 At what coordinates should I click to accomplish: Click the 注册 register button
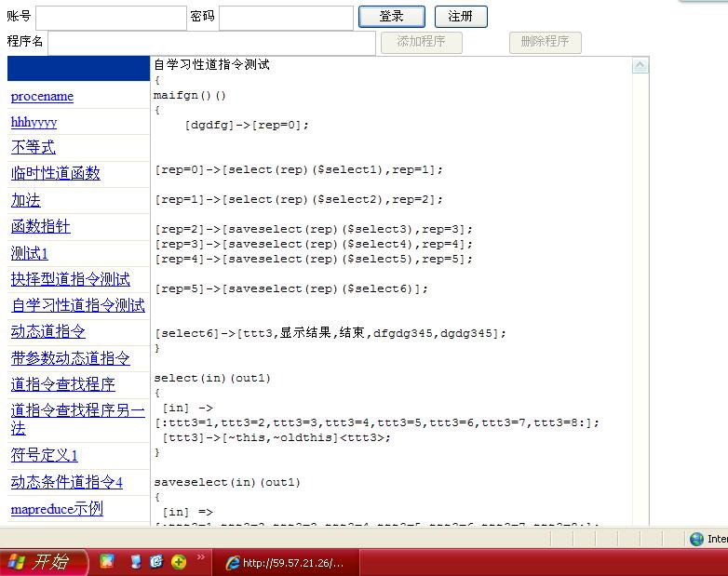pyautogui.click(x=461, y=17)
